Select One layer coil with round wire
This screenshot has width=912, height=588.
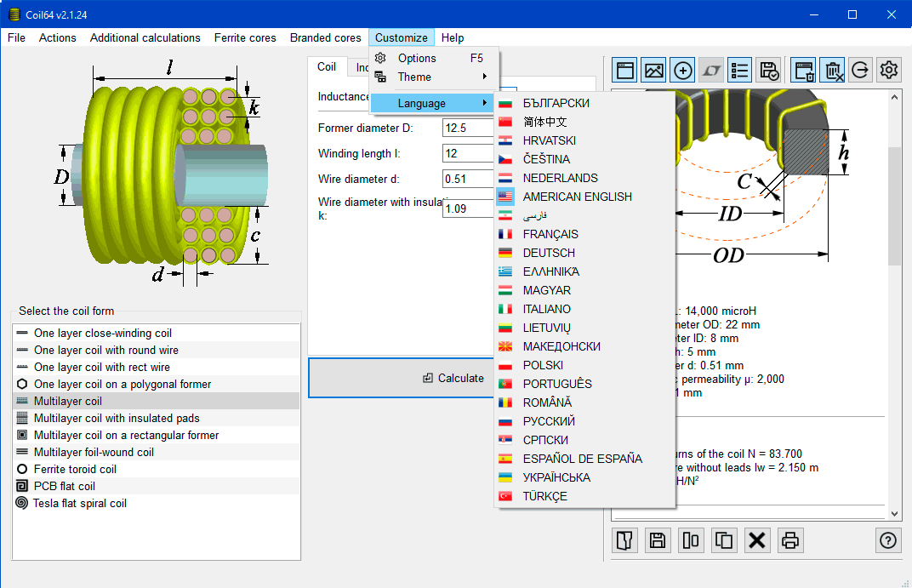(156, 350)
